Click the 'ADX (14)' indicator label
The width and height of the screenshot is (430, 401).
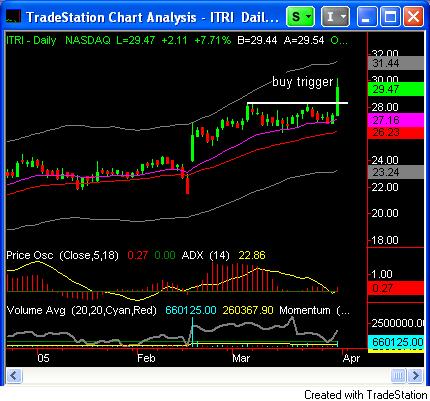point(206,255)
